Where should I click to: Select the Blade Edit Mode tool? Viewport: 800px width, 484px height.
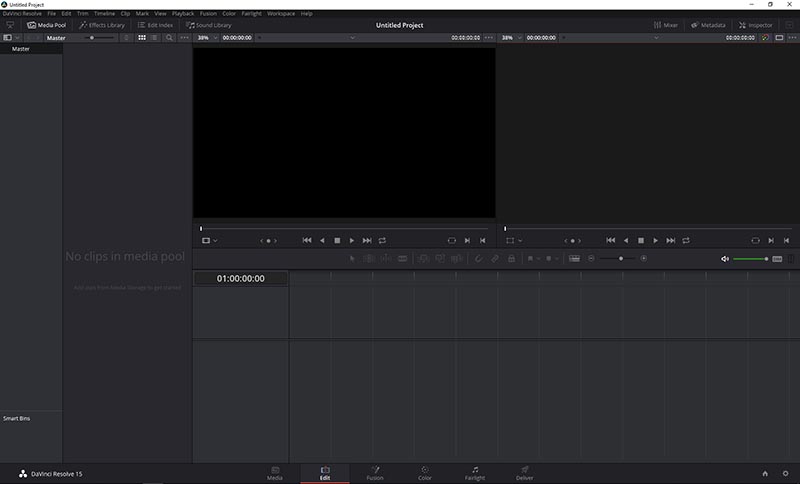pos(403,259)
